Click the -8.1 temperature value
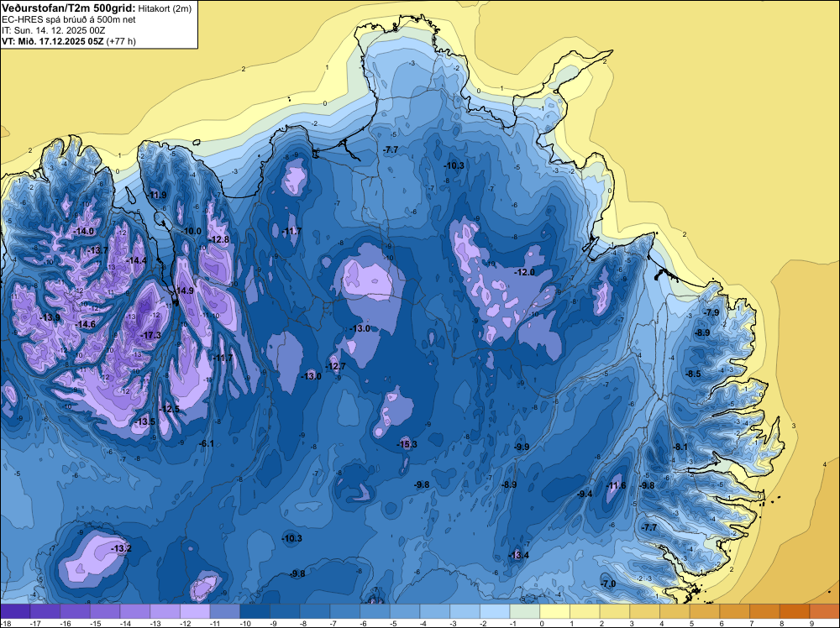Screen dimensions: 840x628 pyautogui.click(x=680, y=447)
